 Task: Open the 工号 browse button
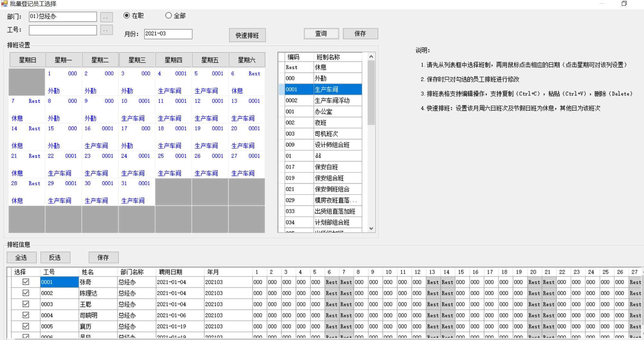pos(106,30)
